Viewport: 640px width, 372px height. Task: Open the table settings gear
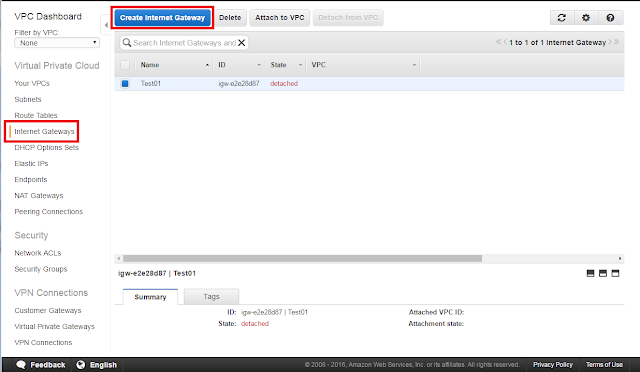point(586,18)
